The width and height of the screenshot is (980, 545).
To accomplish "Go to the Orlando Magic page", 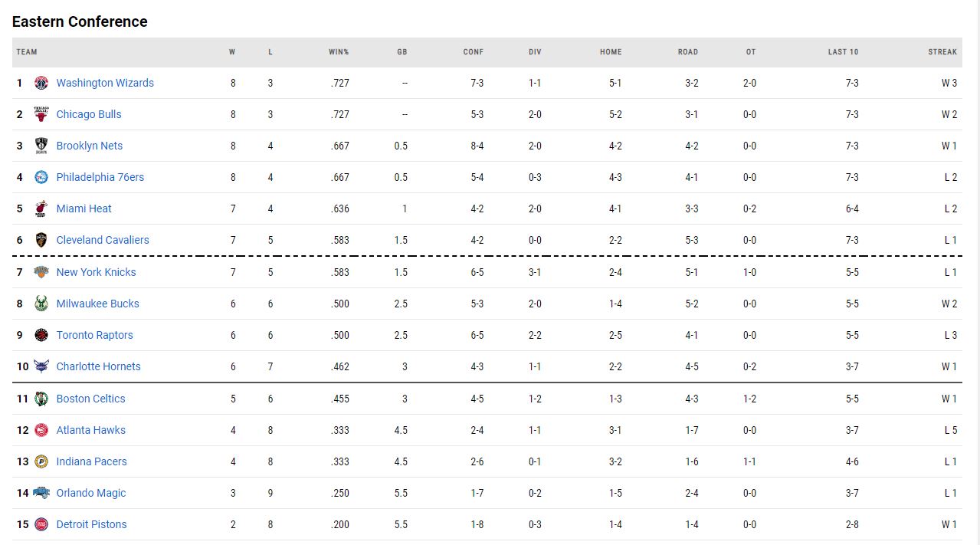I will (x=90, y=493).
